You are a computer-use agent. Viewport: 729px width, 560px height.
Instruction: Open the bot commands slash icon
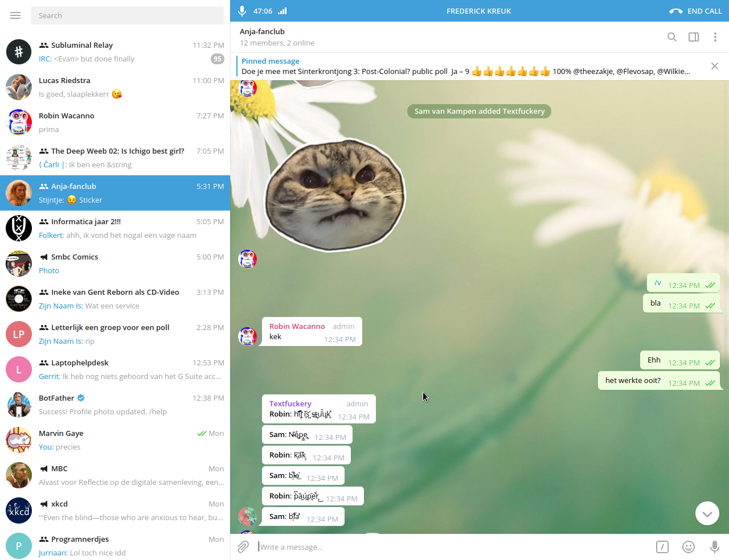click(x=662, y=547)
